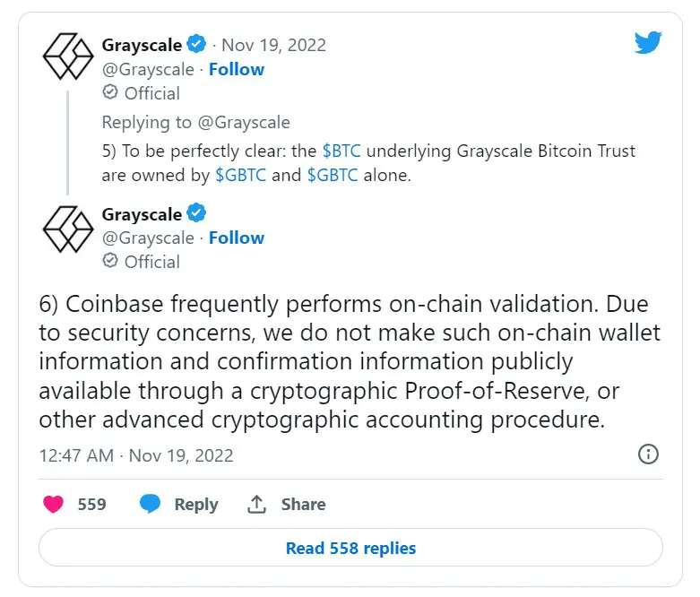The width and height of the screenshot is (700, 597).
Task: Click the blue reply bubble icon
Action: click(x=150, y=505)
